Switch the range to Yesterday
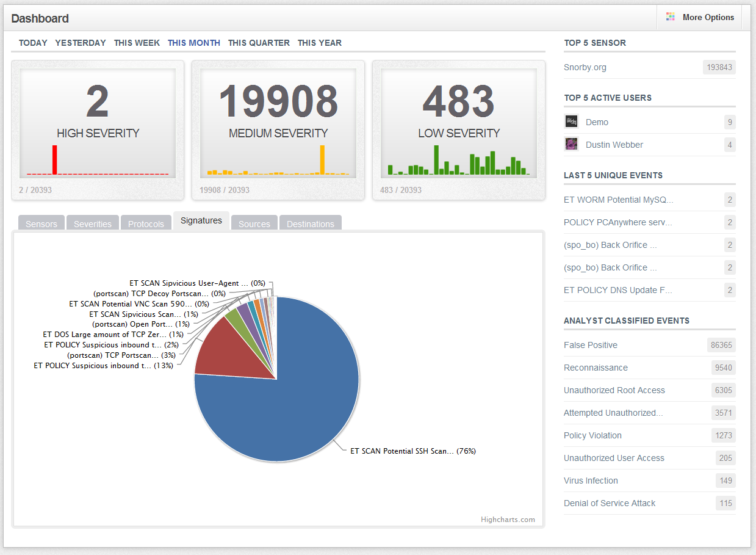 click(81, 43)
